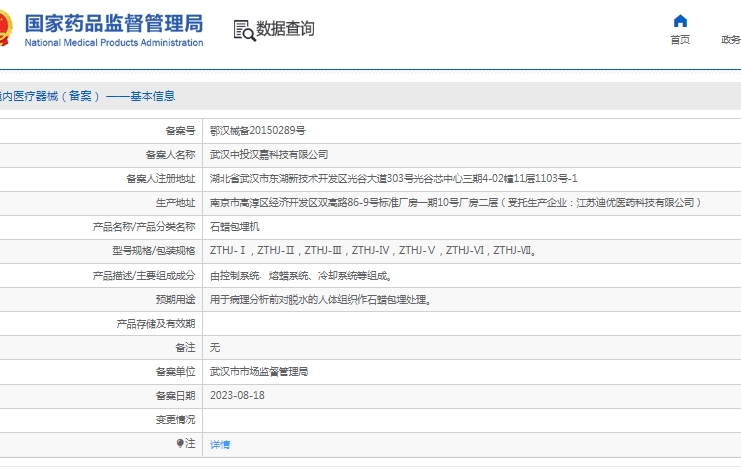Click the remark value 无
The width and height of the screenshot is (741, 470).
[x=215, y=348]
